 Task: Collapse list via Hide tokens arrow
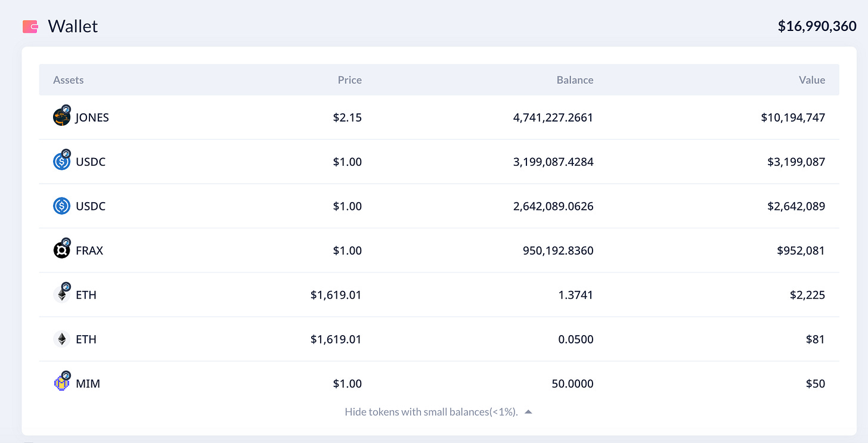tap(528, 412)
